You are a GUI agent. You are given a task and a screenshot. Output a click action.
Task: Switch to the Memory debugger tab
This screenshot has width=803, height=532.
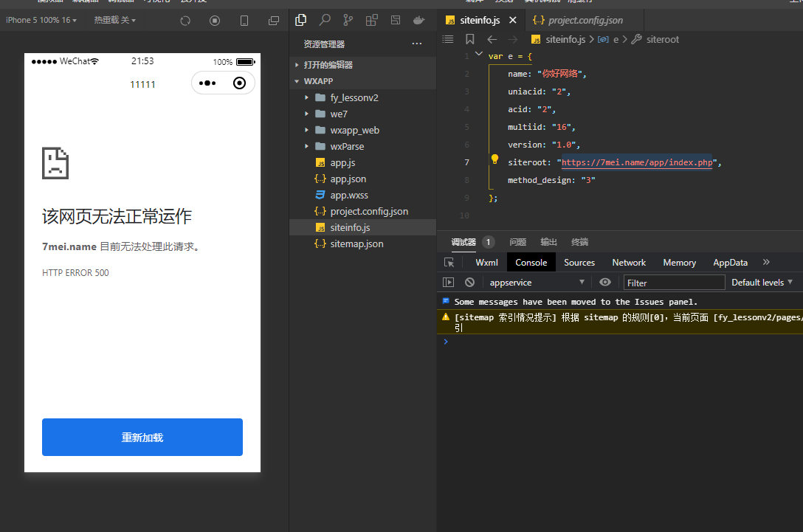[x=680, y=262]
